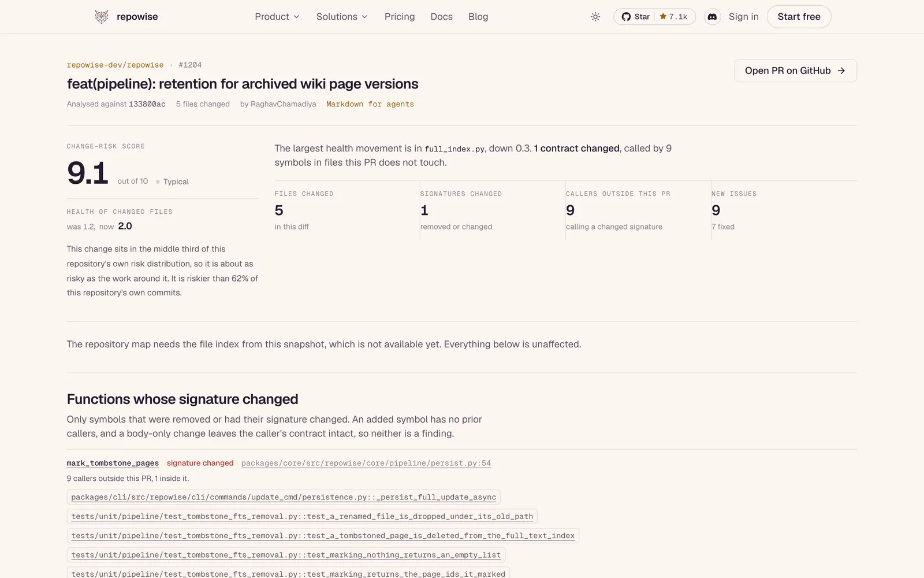Click the 9.1 change-risk score
Image resolution: width=924 pixels, height=578 pixels.
point(88,173)
